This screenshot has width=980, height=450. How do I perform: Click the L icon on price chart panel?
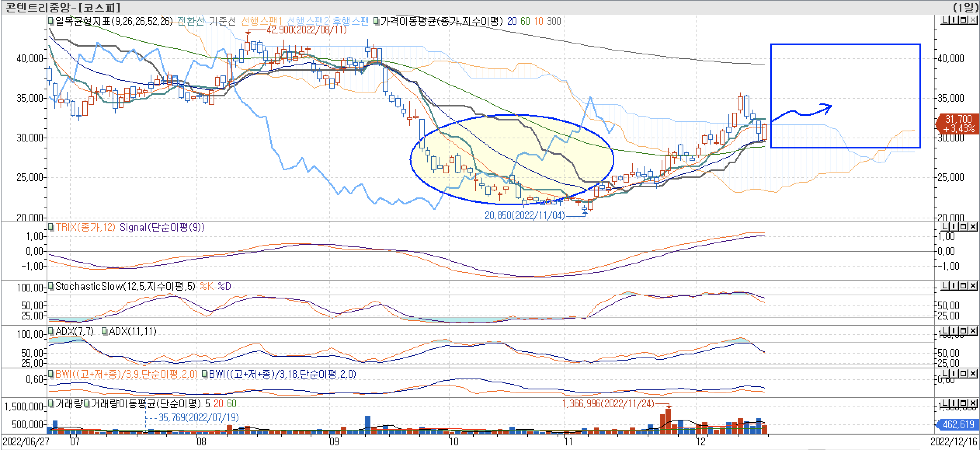pos(945,21)
